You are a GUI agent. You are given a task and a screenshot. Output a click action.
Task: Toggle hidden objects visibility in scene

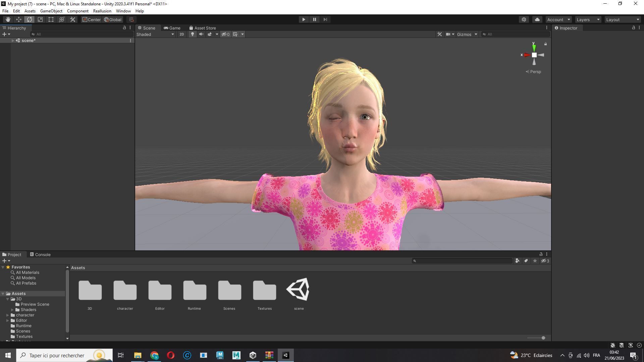pyautogui.click(x=225, y=34)
